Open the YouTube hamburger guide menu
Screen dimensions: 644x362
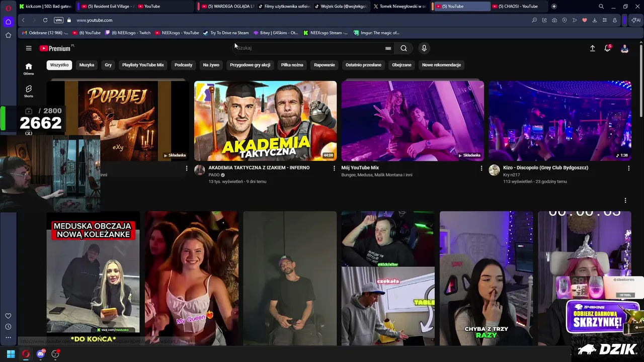pyautogui.click(x=29, y=48)
